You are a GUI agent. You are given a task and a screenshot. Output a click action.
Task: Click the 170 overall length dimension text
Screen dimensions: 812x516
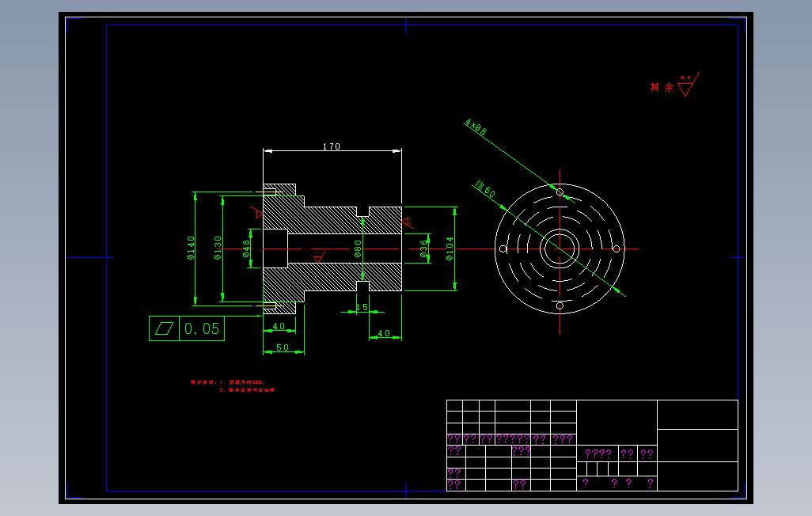(x=332, y=146)
